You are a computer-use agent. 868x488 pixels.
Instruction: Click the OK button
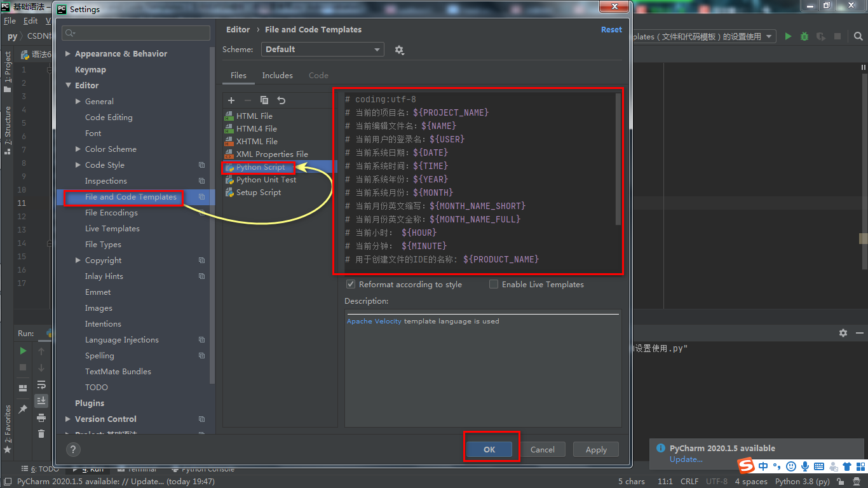tap(489, 449)
